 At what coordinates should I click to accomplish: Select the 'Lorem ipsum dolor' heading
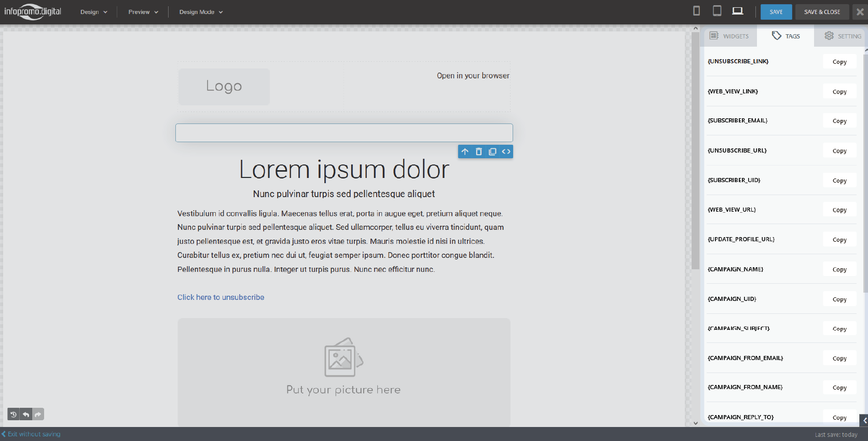344,170
